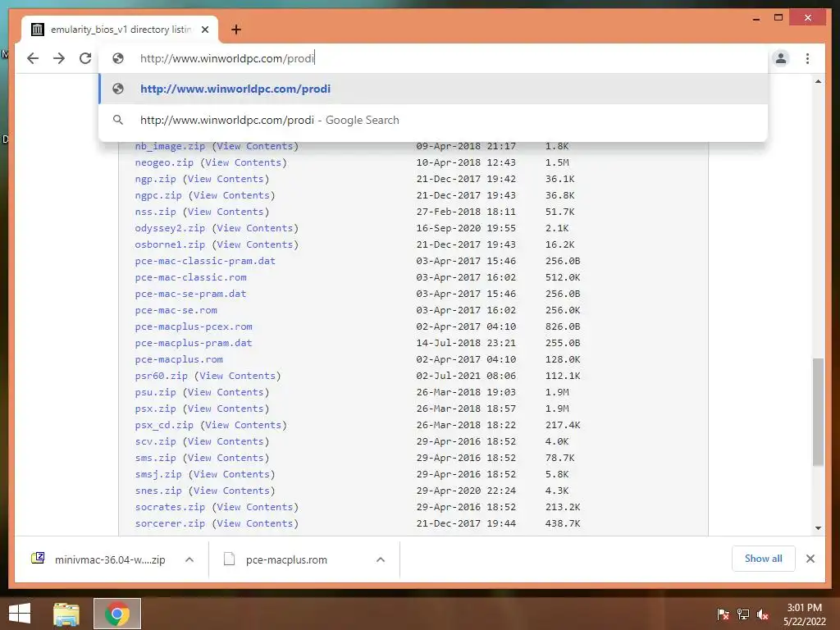Open the Windows Start button
840x630 pixels.
[20, 614]
